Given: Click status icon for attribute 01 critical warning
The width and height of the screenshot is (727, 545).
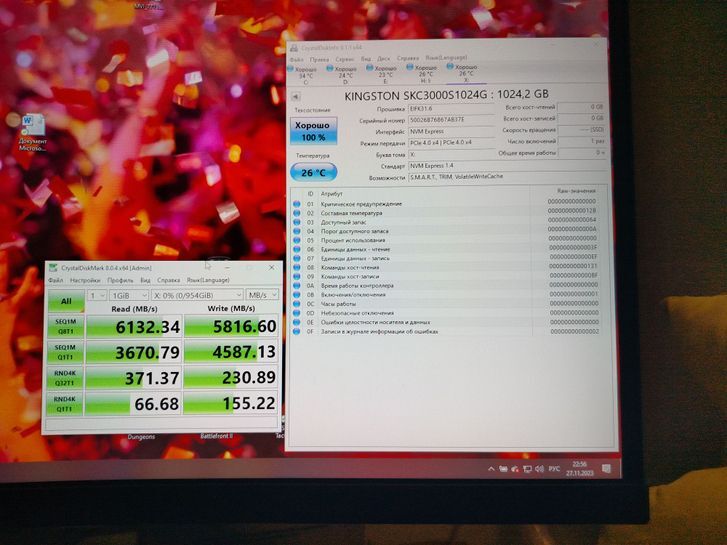Looking at the screenshot, I should pyautogui.click(x=296, y=204).
